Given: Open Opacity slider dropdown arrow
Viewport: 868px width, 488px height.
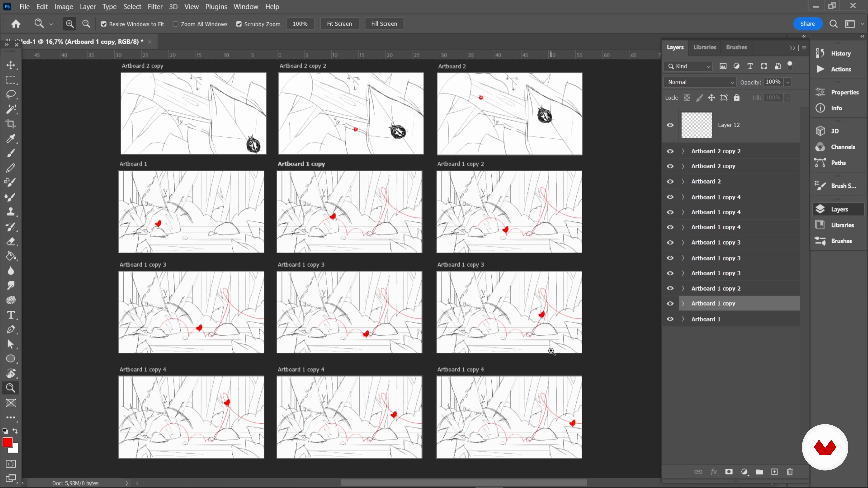Looking at the screenshot, I should click(788, 82).
